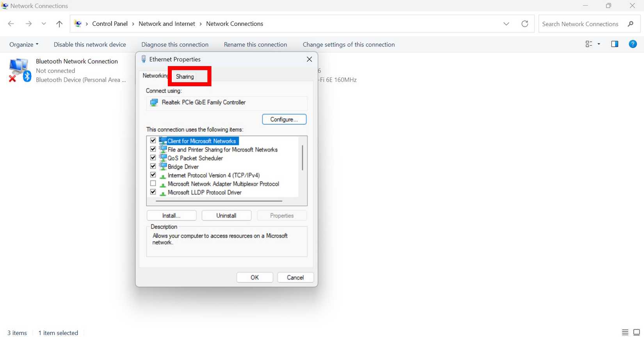Go back with the Back arrow

click(11, 24)
